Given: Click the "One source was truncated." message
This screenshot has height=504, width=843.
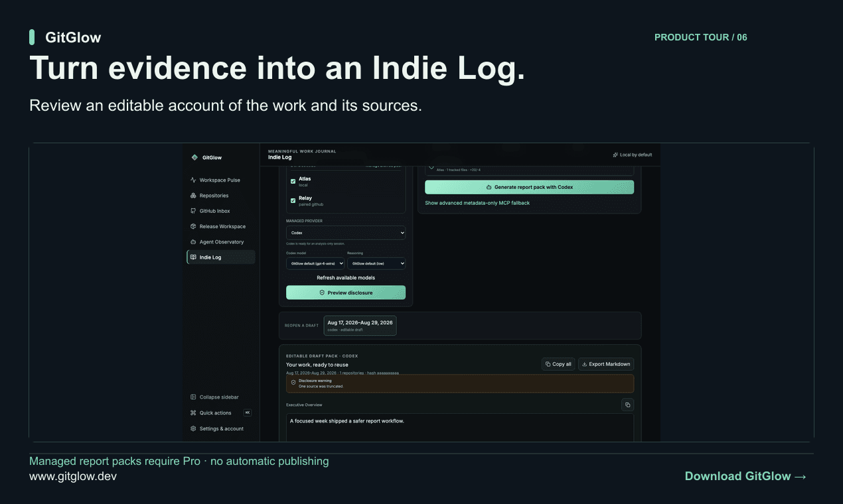Looking at the screenshot, I should click(321, 386).
